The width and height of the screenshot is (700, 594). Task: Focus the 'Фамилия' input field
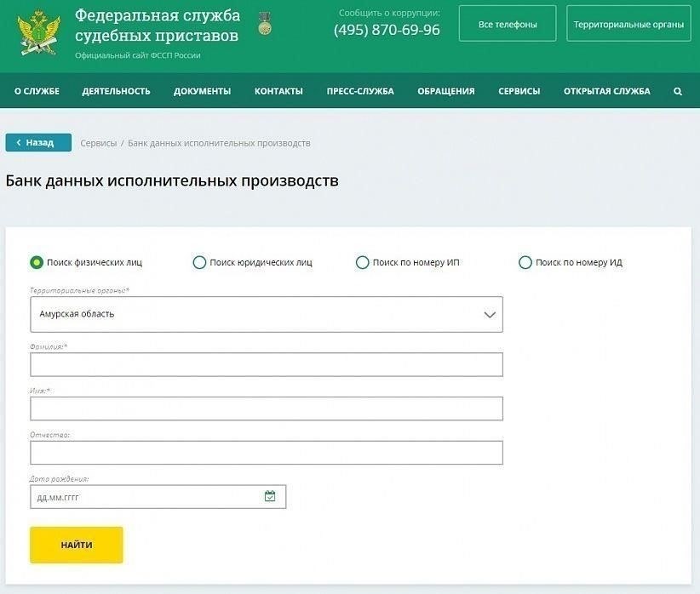point(267,364)
